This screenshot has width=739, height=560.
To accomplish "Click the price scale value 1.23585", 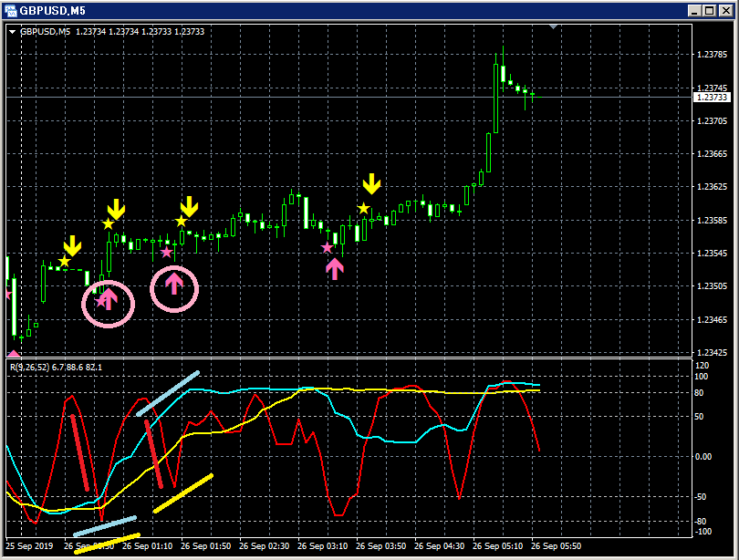I will 713,221.
